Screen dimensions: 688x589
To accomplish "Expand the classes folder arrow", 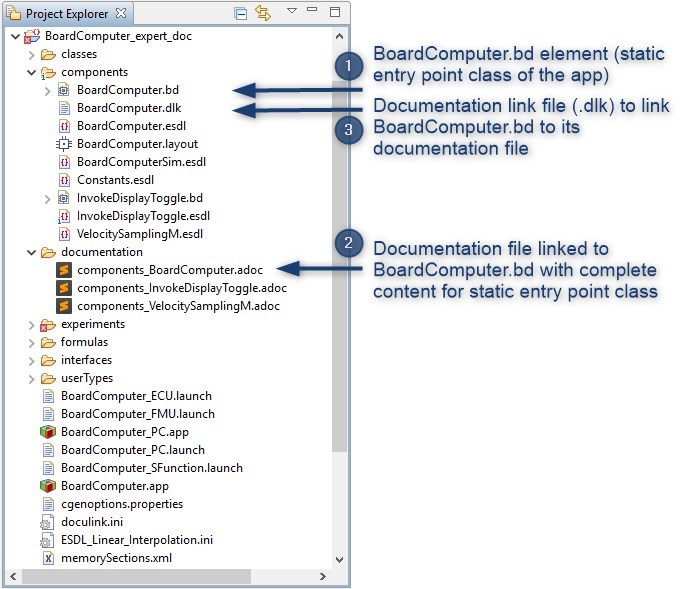I will click(31, 54).
